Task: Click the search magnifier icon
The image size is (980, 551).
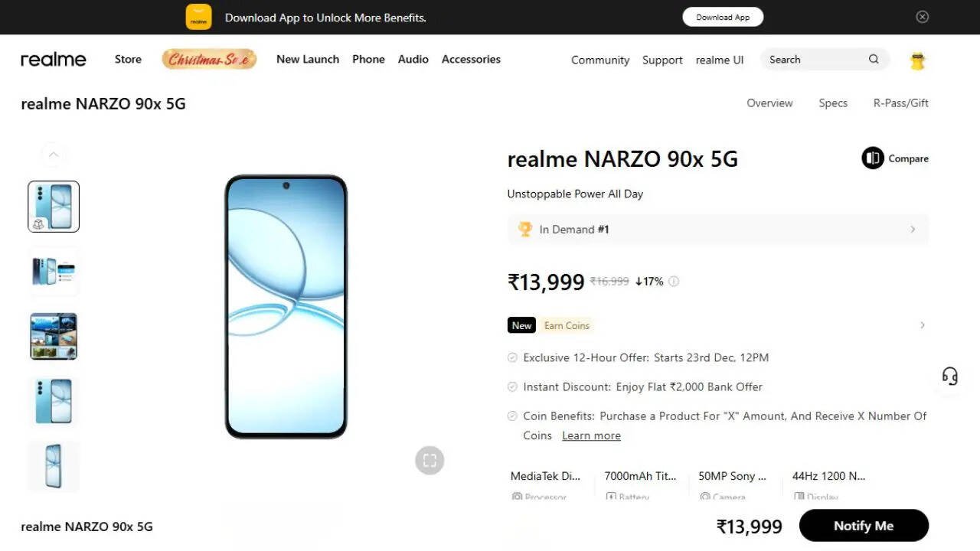Action: click(874, 59)
